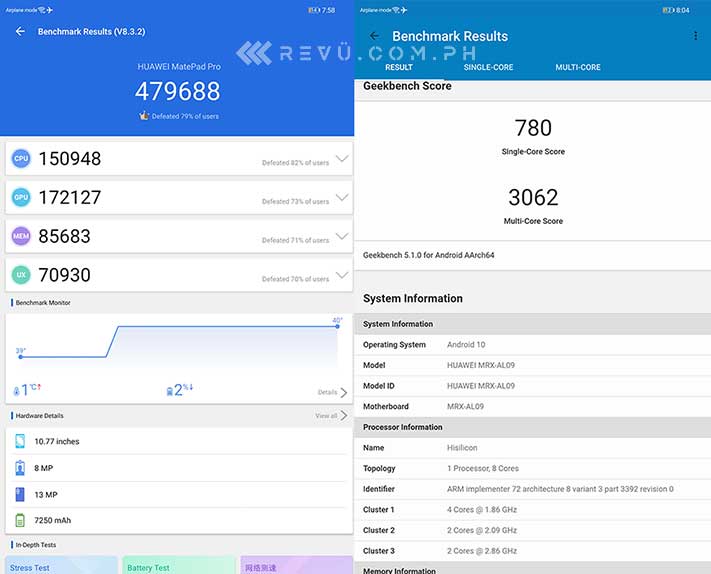Select Cluster 2 2 Cores @ 2.09 GHz

532,530
